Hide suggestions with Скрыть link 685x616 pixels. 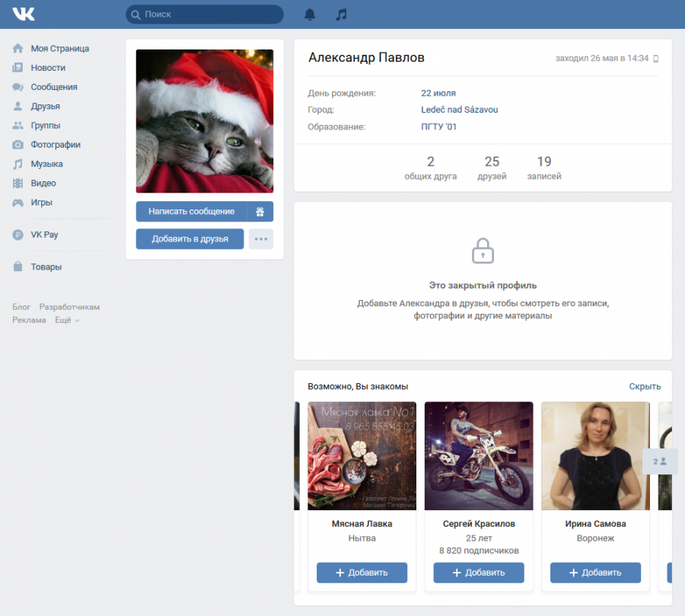point(645,387)
